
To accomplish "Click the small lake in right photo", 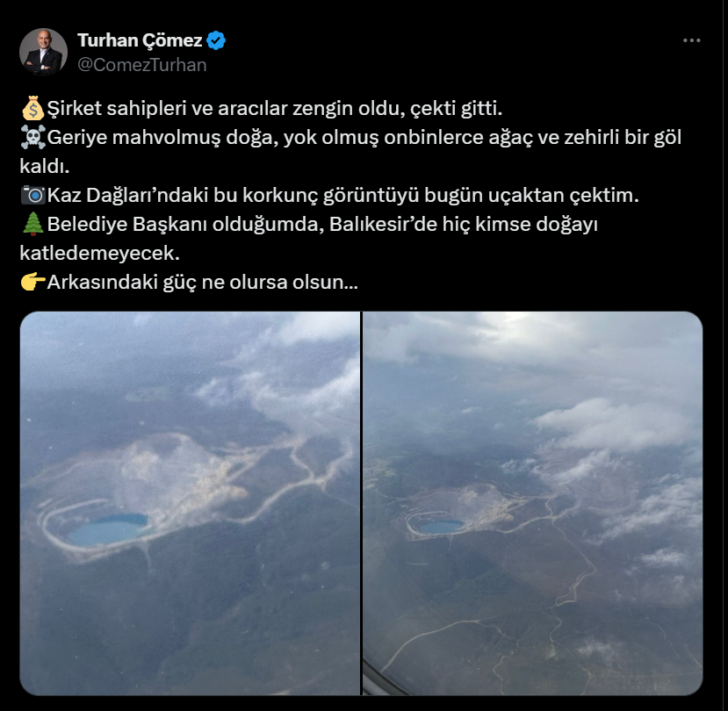I will point(441,526).
